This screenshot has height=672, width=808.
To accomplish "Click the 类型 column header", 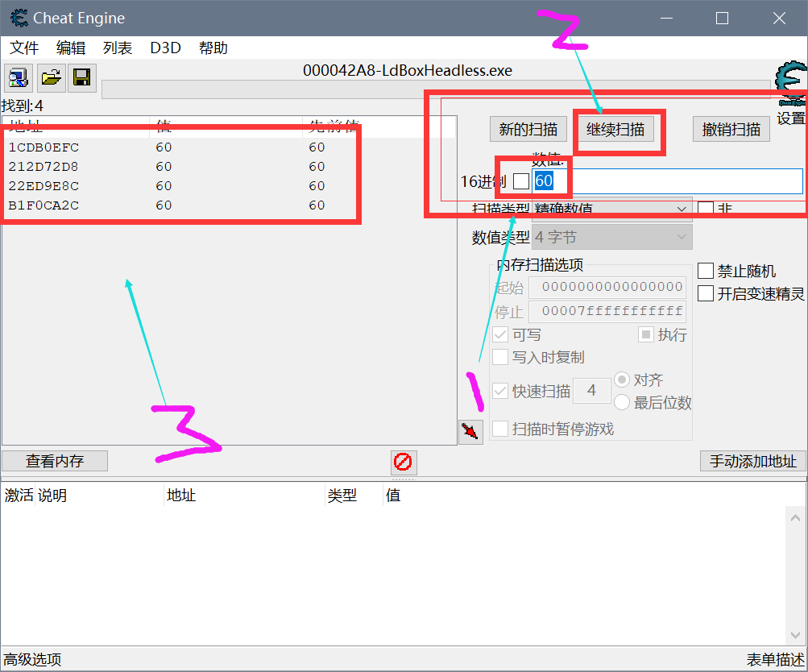I will pyautogui.click(x=354, y=496).
